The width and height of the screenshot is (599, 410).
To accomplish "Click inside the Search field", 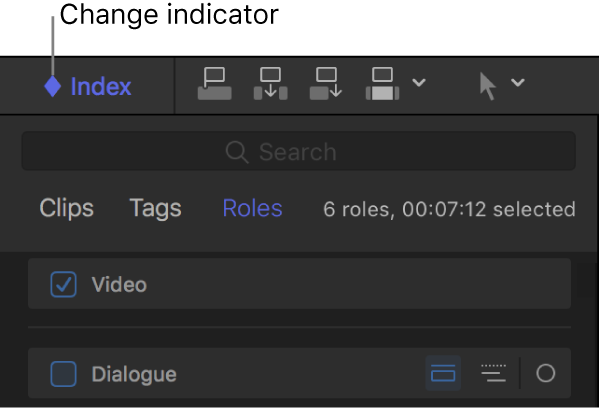I will click(298, 151).
